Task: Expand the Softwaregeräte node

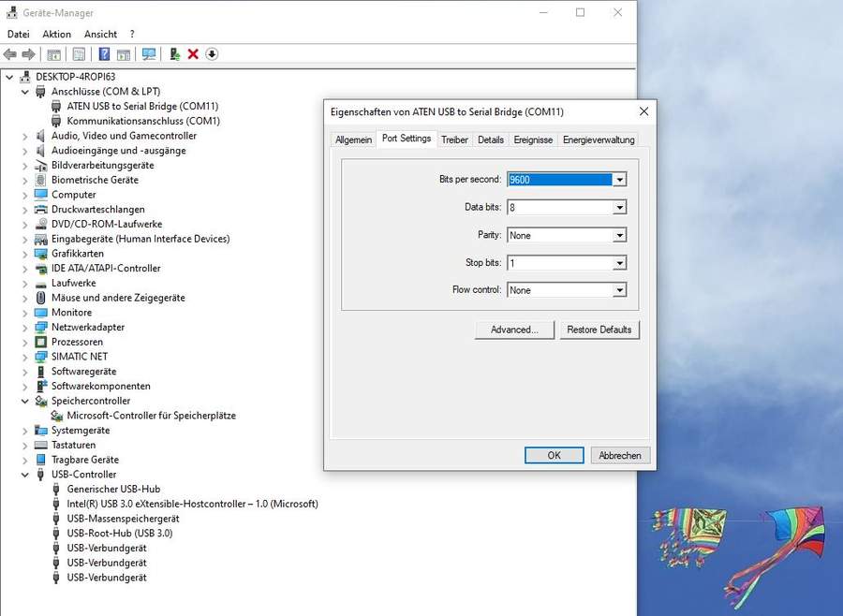Action: click(x=24, y=372)
